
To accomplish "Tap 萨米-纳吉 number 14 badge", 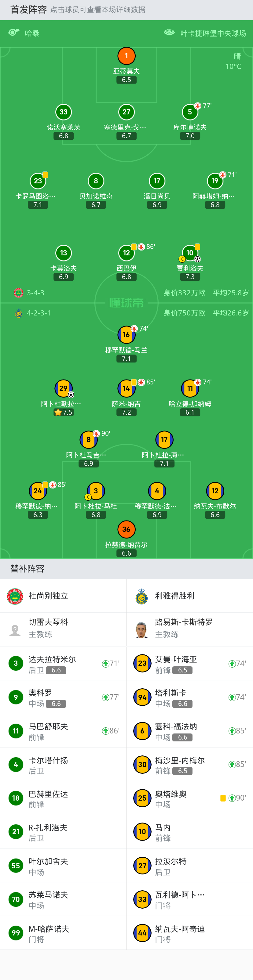I will [x=126, y=388].
